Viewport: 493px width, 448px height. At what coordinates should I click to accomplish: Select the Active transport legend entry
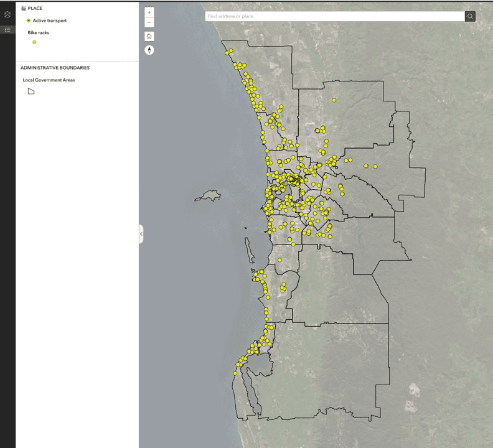[x=49, y=21]
